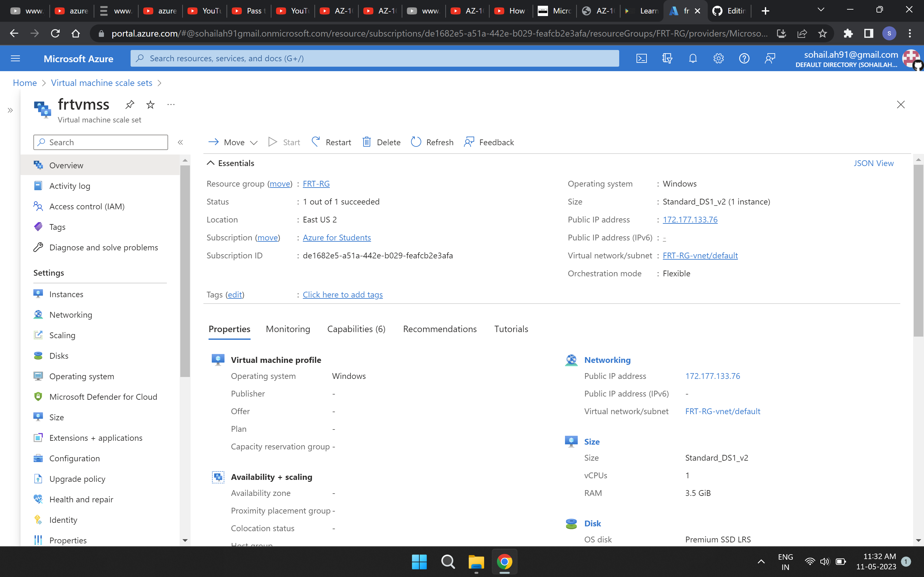The height and width of the screenshot is (577, 924).
Task: Open Azure Cloud Shell
Action: 642,58
